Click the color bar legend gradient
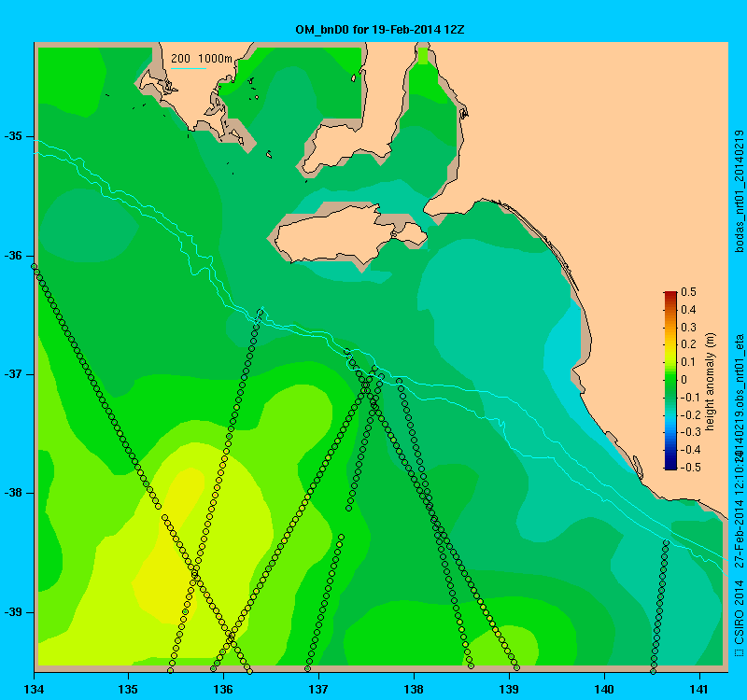Image resolution: width=747 pixels, height=700 pixels. (x=670, y=380)
